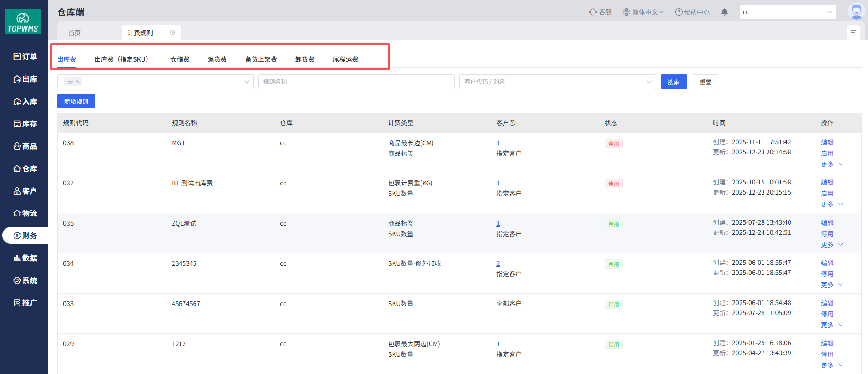Open the hamburger menu at tab bar right
Image resolution: width=868 pixels, height=374 pixels.
853,33
